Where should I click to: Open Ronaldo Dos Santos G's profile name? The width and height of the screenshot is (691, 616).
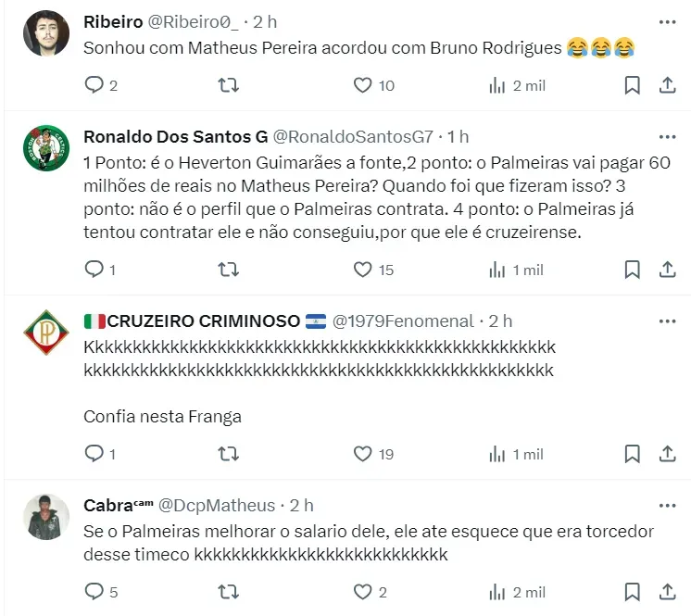tap(175, 136)
